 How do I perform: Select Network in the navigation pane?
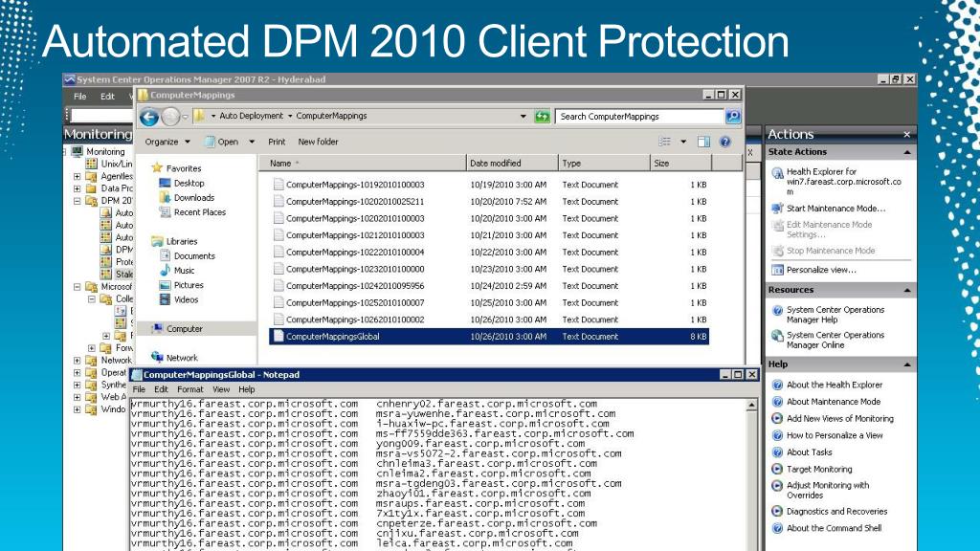point(182,358)
